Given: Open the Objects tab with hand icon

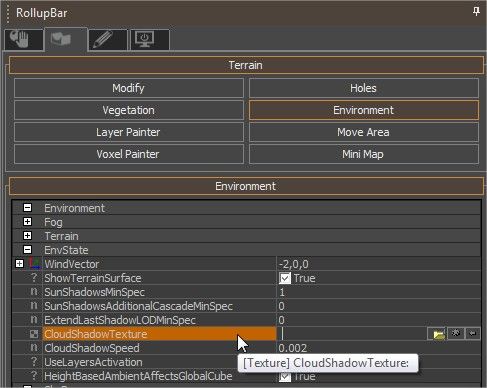Looking at the screenshot, I should (x=24, y=39).
